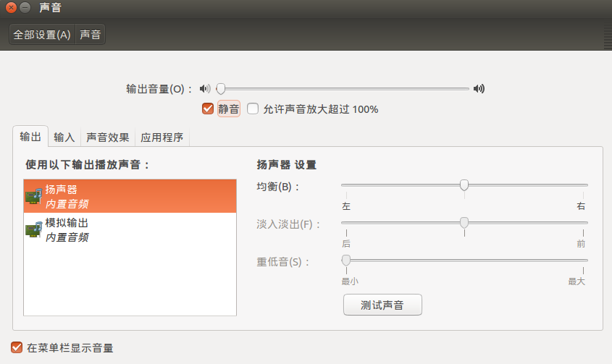The height and width of the screenshot is (364, 612).
Task: Click the 全部设置(A) button
Action: (42, 34)
